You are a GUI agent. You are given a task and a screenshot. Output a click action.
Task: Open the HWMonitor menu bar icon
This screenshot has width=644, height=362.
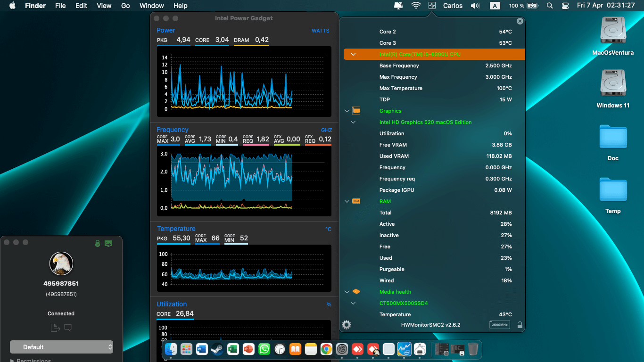[432, 6]
